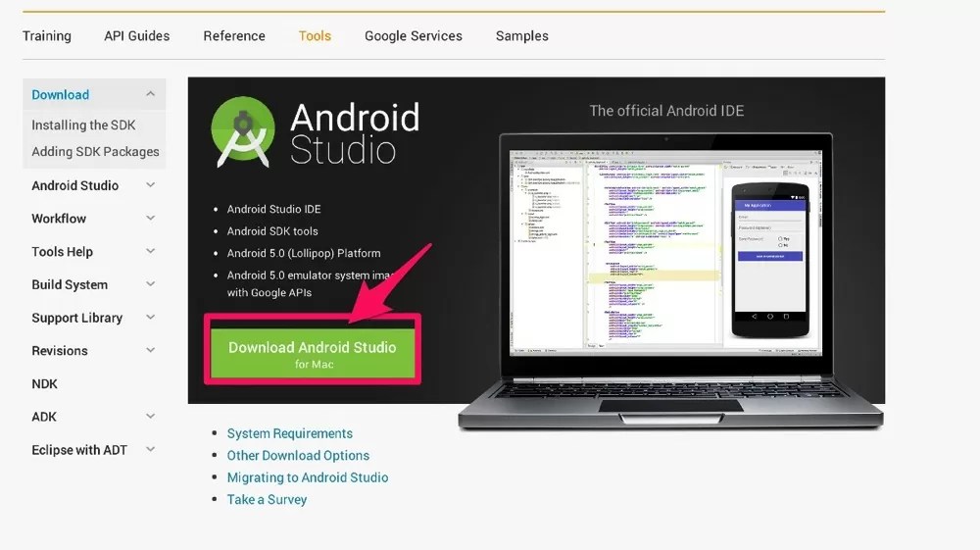This screenshot has height=550, width=980.
Task: Click Eclipse with ADT sidebar item
Action: click(x=79, y=450)
